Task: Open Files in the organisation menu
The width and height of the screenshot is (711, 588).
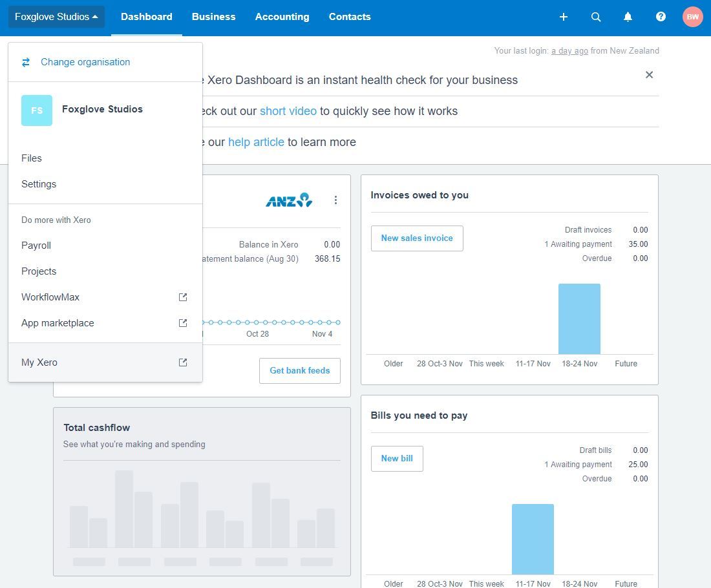Action: (x=32, y=158)
